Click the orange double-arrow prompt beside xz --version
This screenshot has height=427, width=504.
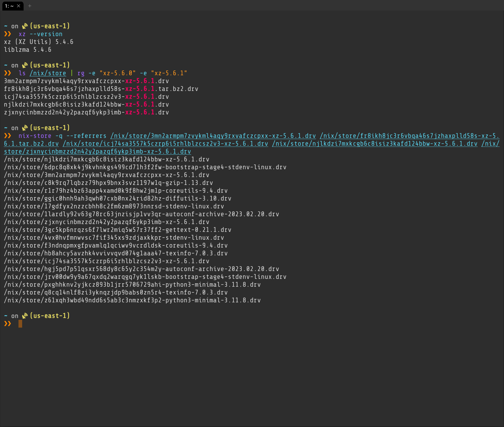(8, 34)
